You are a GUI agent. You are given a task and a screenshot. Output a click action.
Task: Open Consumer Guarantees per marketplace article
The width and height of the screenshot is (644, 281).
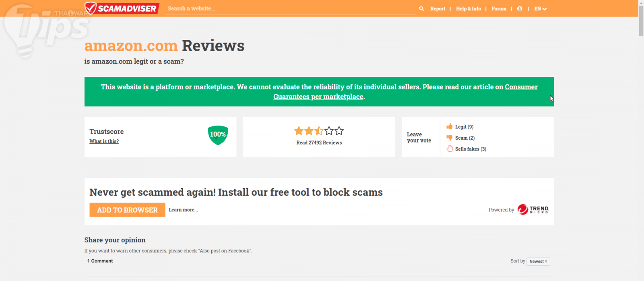click(318, 97)
